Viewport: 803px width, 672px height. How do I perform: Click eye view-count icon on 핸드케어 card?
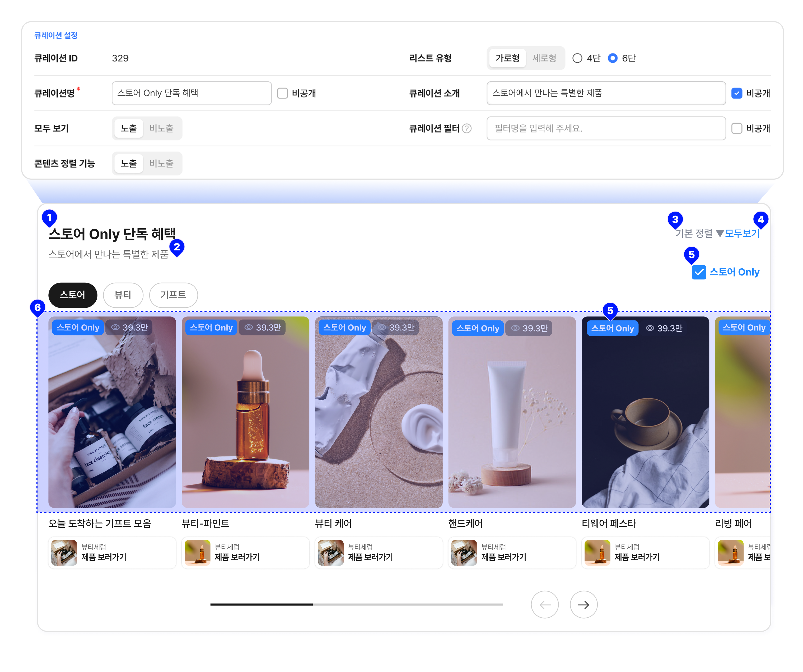point(515,328)
